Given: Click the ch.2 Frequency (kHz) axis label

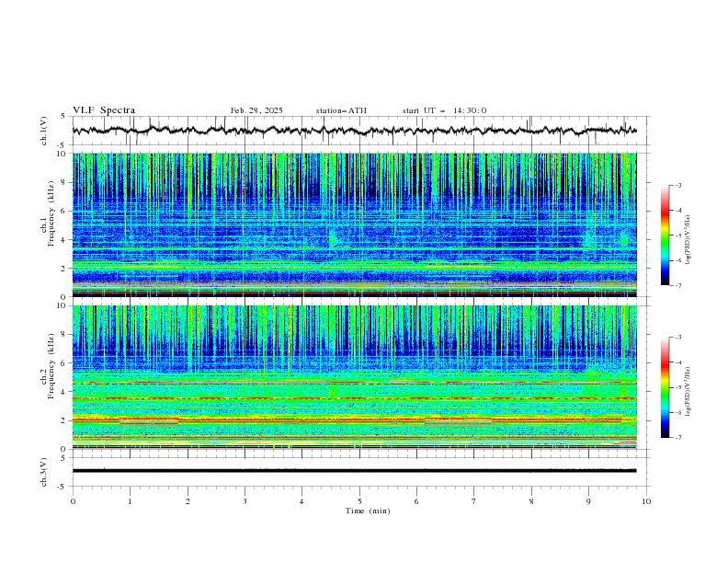Looking at the screenshot, I should point(47,366).
